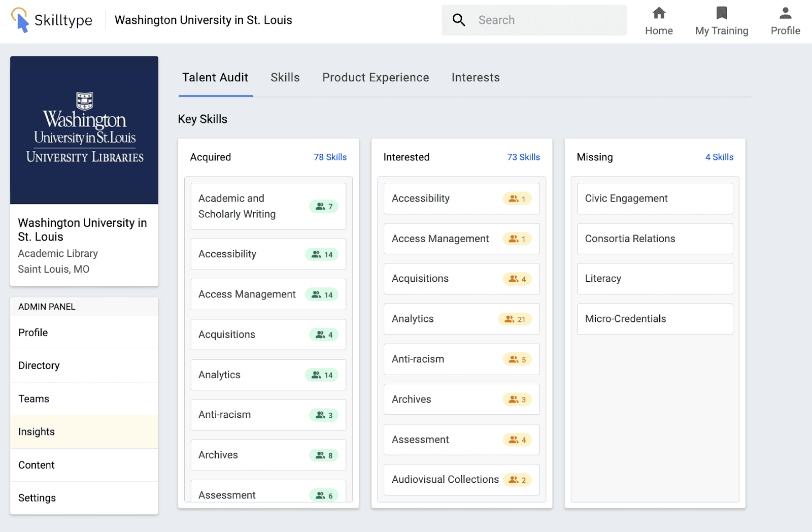812x532 pixels.
Task: Open Directory in the admin panel
Action: (x=39, y=365)
